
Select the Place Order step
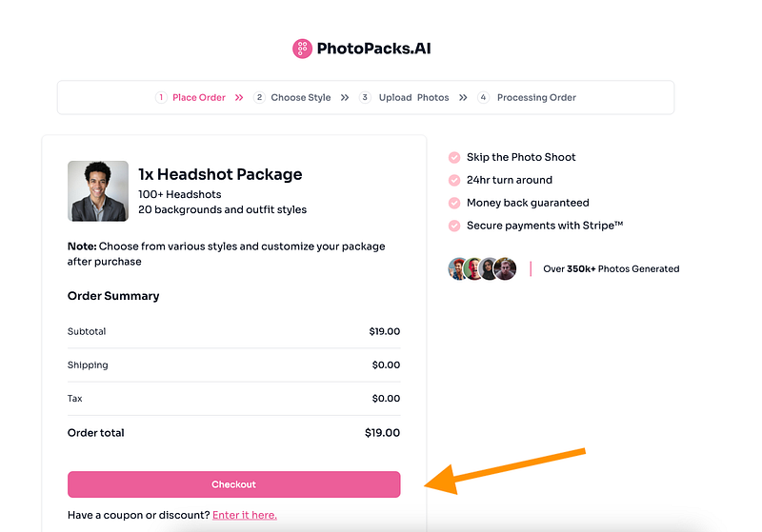pyautogui.click(x=199, y=97)
